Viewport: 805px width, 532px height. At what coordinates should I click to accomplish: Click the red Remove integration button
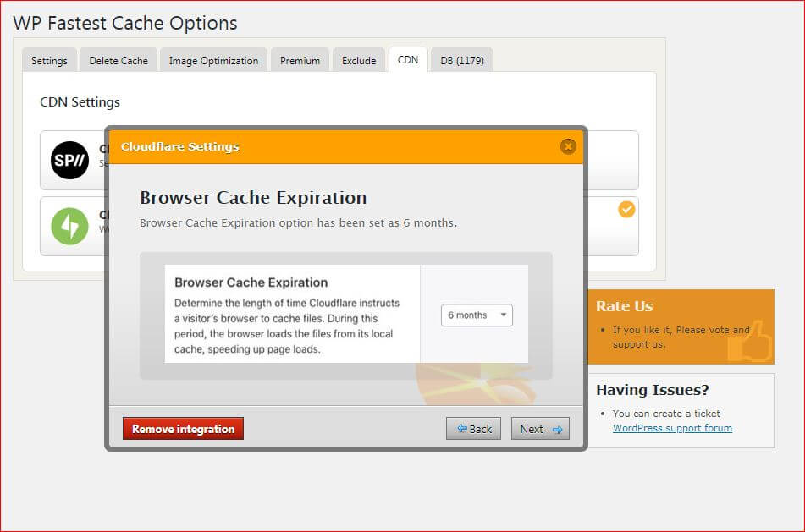[184, 428]
